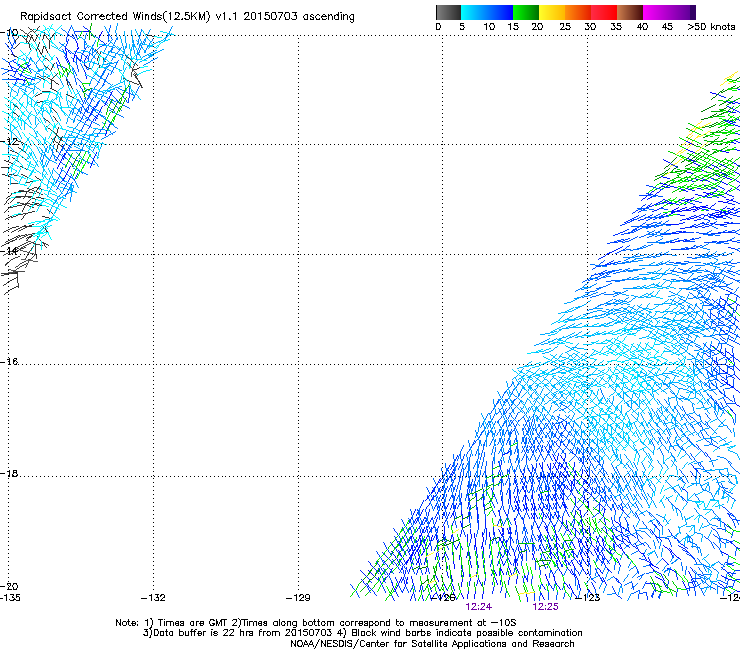
Task: Click the purple '12:25' swath time label
Action: click(x=546, y=607)
